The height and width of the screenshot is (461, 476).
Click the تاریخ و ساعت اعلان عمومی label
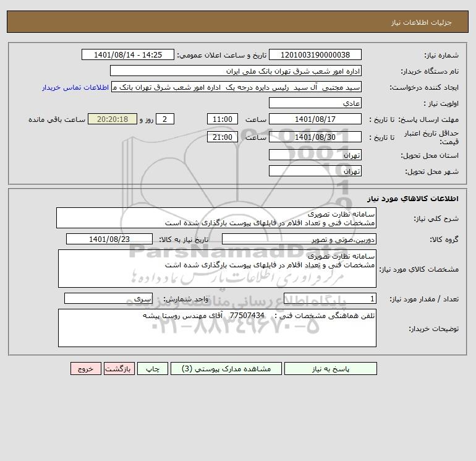coord(221,55)
